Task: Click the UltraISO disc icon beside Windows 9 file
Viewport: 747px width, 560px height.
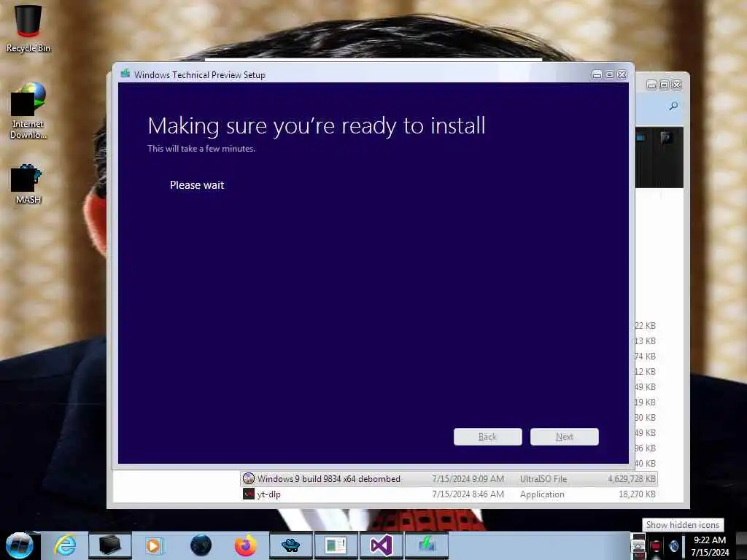Action: [x=248, y=478]
